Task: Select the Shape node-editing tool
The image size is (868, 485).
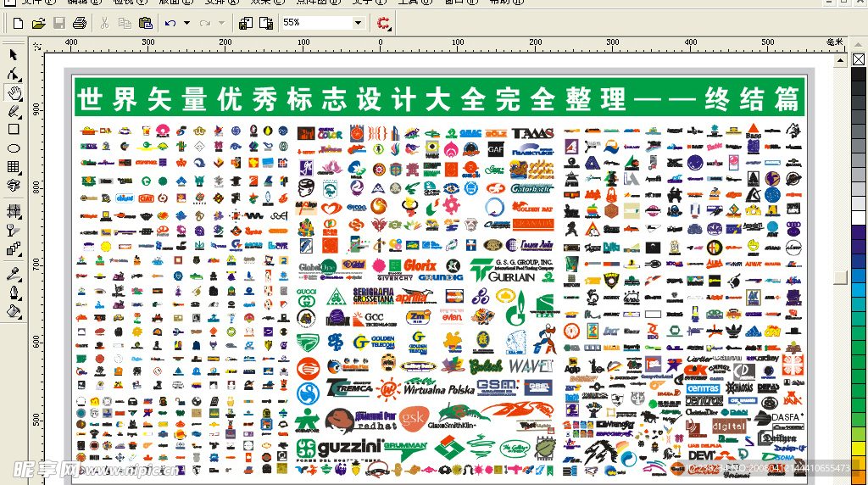Action: point(14,74)
